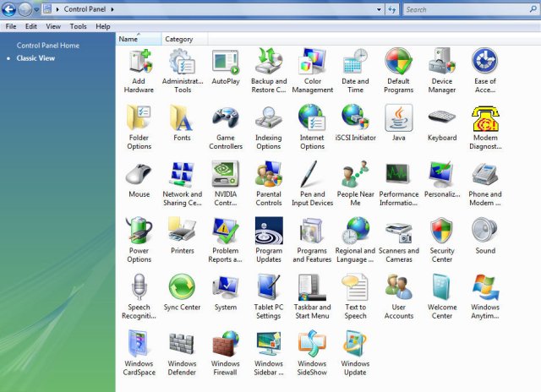Image resolution: width=541 pixels, height=392 pixels.
Task: Open Pen and Input Devices
Action: (x=312, y=184)
